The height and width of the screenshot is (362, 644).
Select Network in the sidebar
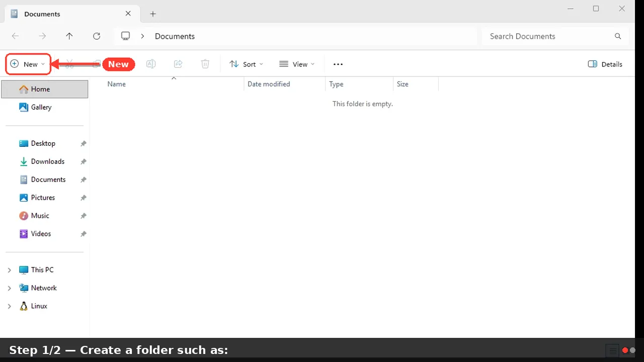pos(45,288)
